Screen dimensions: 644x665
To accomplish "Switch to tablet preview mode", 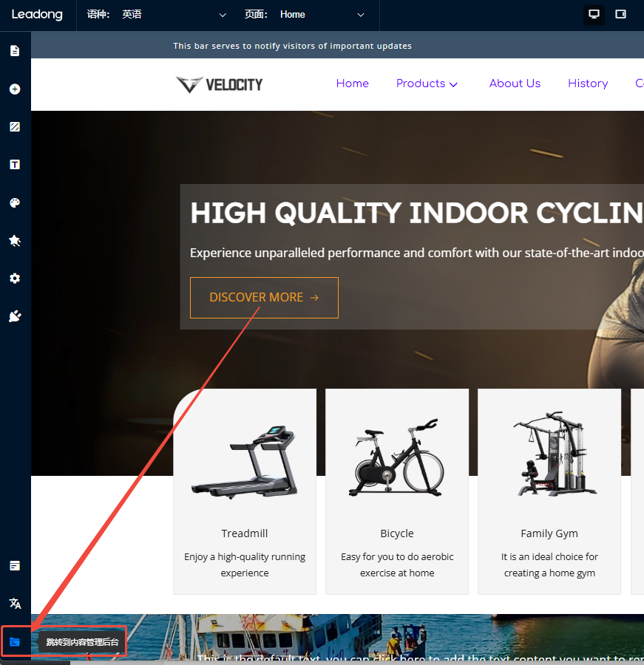I will click(620, 15).
